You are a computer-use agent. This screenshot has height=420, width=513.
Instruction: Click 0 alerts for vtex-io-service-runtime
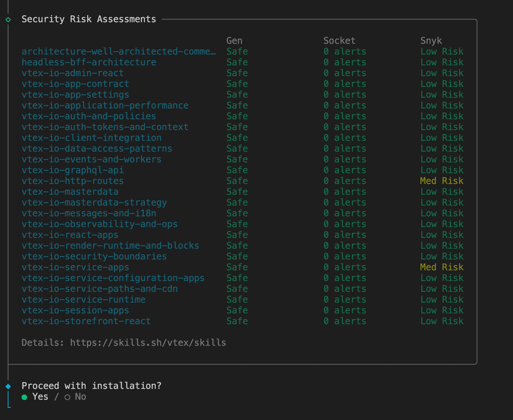[345, 299]
